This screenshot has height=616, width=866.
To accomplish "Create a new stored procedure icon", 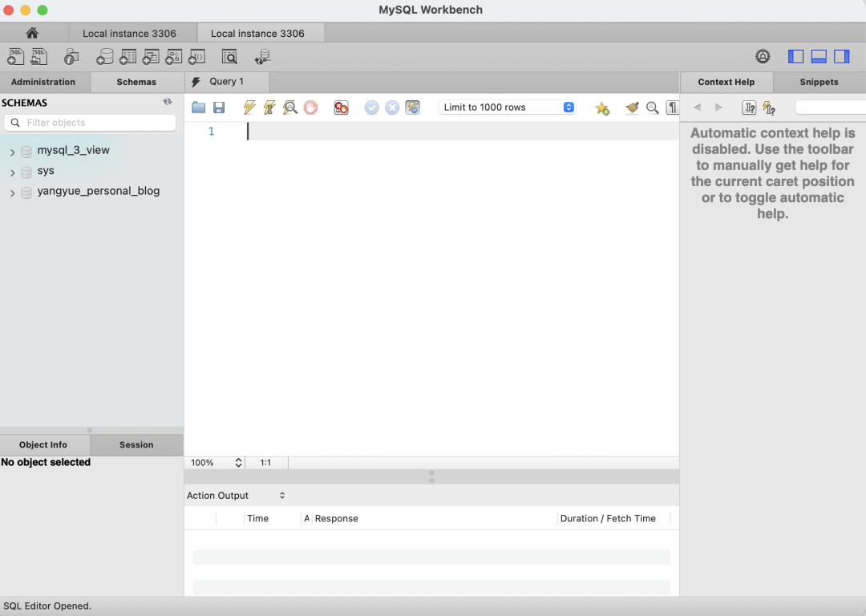I will pyautogui.click(x=173, y=56).
